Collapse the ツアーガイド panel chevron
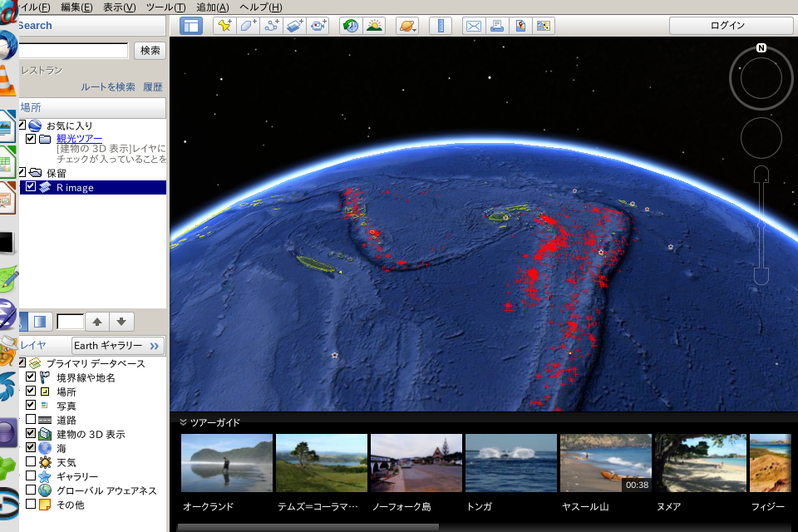Image resolution: width=798 pixels, height=532 pixels. click(183, 422)
